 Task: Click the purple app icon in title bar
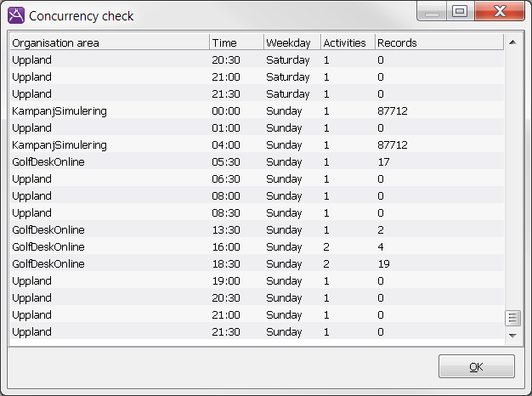click(16, 15)
